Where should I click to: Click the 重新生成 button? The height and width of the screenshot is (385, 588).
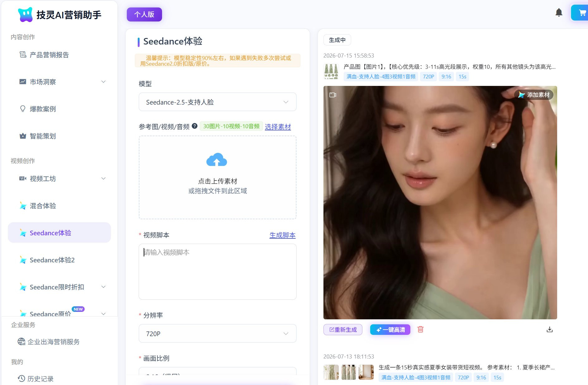(343, 330)
